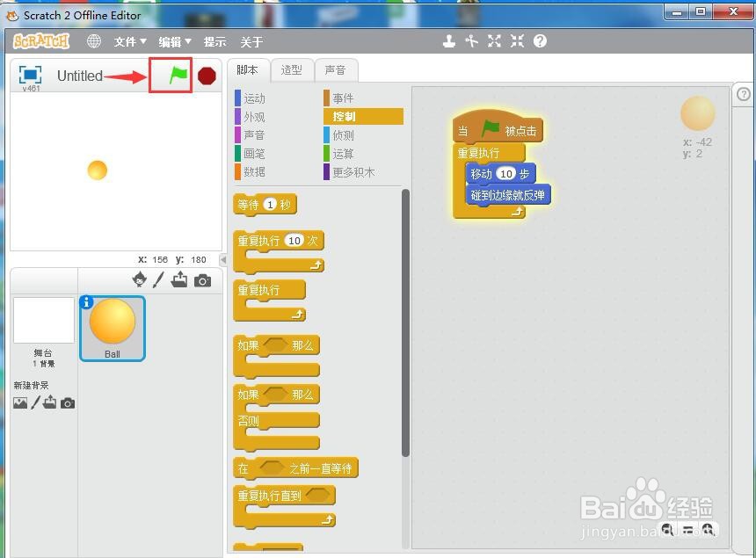This screenshot has width=756, height=558.
Task: Minimize the Scratch 2 Offline Editor window
Action: (678, 11)
